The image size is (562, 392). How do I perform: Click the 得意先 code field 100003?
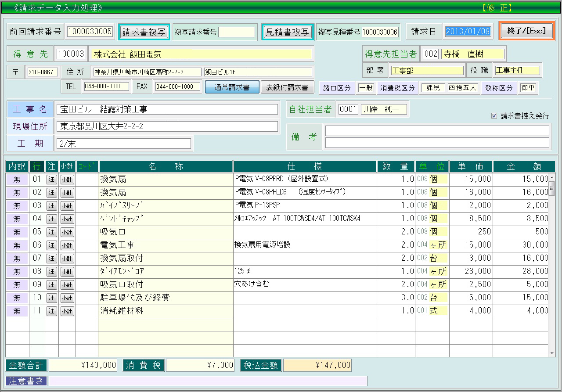71,54
